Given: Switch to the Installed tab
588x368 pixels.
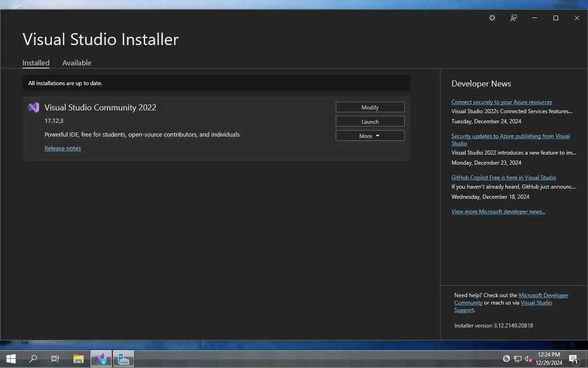Looking at the screenshot, I should pos(36,63).
